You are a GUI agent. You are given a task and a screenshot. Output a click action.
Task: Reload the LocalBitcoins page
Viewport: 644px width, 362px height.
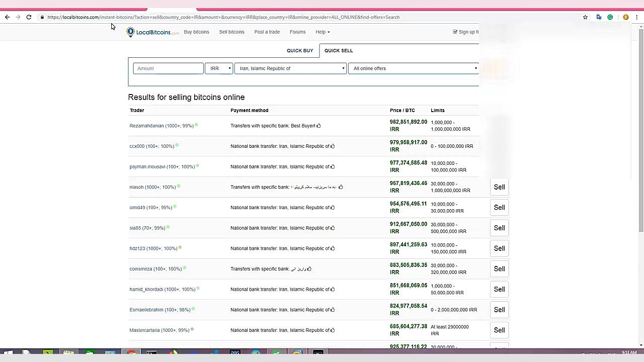(29, 17)
